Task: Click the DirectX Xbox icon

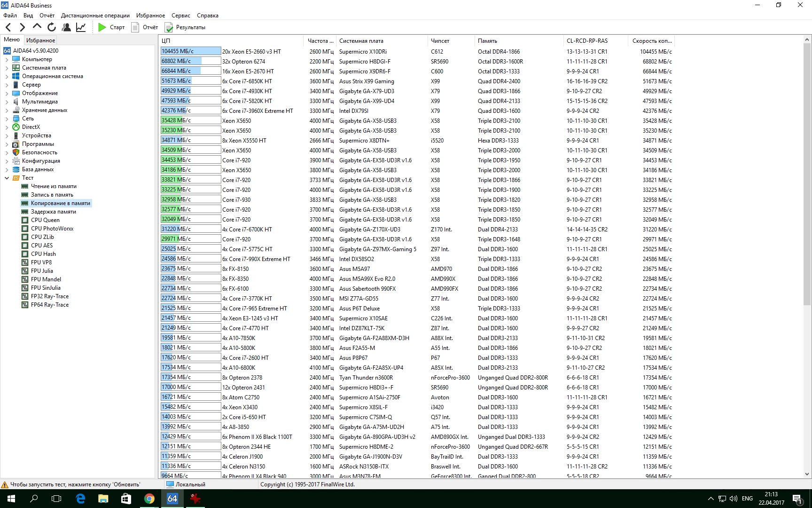Action: point(16,127)
